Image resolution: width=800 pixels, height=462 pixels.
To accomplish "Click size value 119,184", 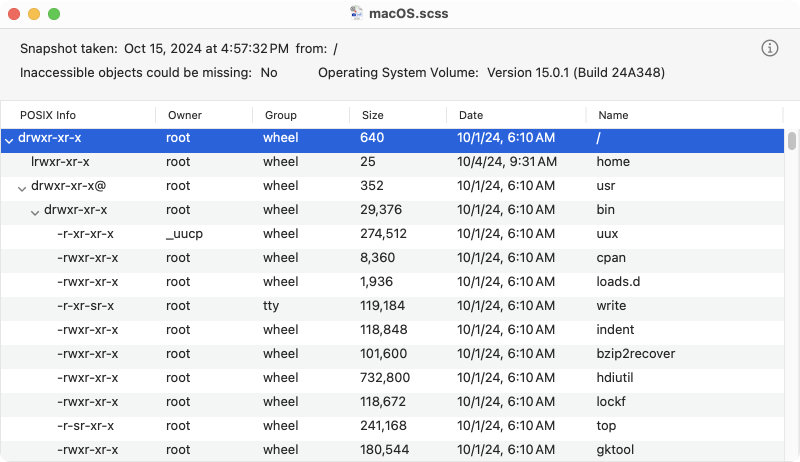I will pyautogui.click(x=382, y=305).
